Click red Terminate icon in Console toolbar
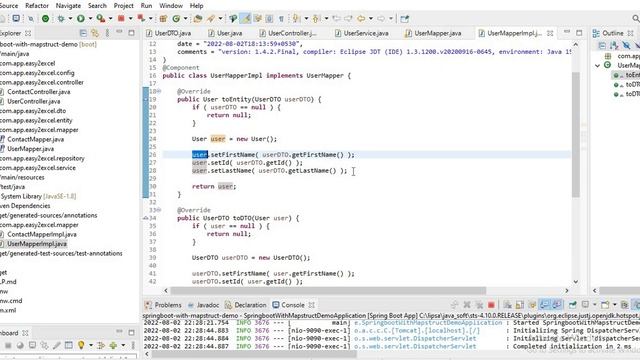The width and height of the screenshot is (640, 360). [491, 305]
